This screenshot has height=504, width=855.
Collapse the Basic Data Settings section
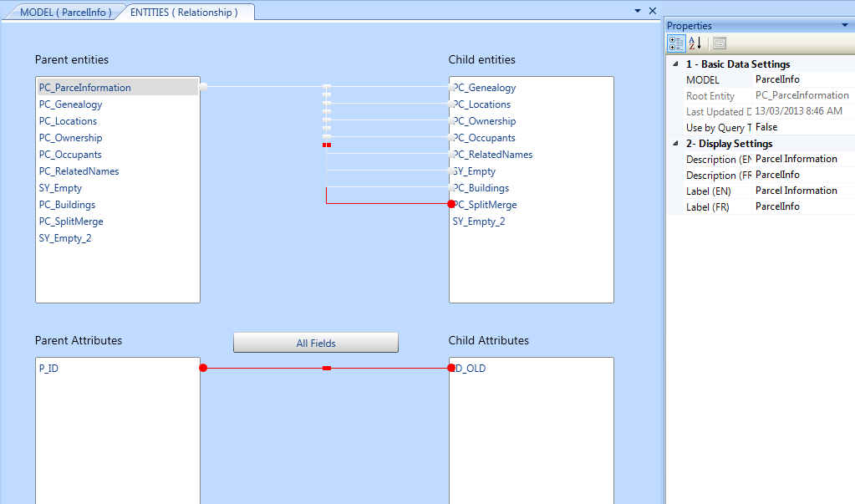674,64
